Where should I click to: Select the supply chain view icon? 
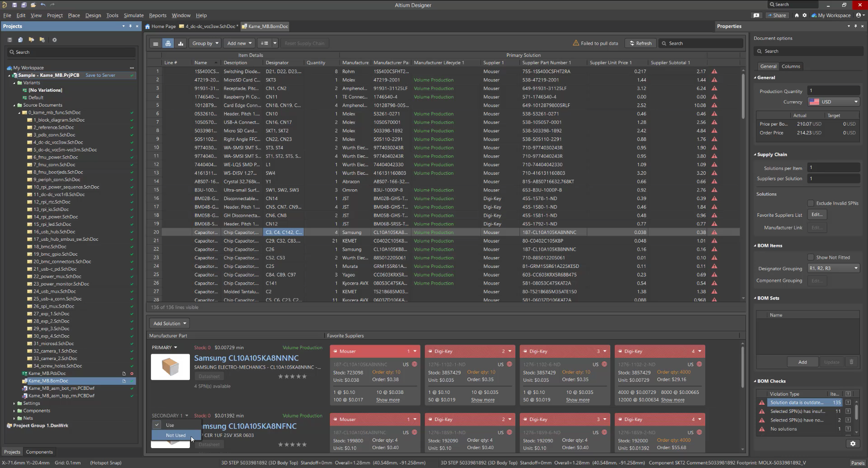point(168,43)
